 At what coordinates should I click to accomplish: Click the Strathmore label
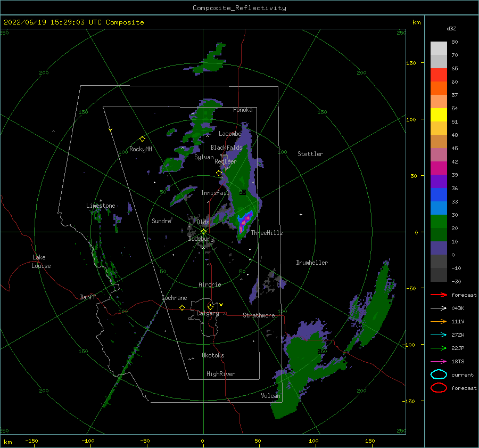(x=259, y=315)
